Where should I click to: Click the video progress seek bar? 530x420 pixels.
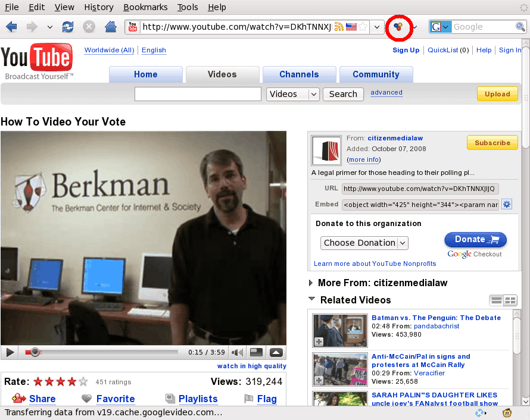[x=101, y=352]
